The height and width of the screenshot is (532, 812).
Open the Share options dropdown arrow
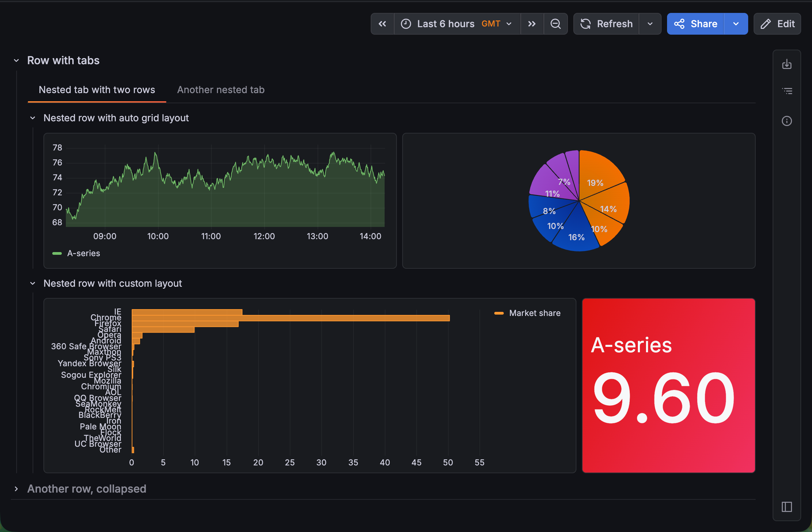[736, 24]
